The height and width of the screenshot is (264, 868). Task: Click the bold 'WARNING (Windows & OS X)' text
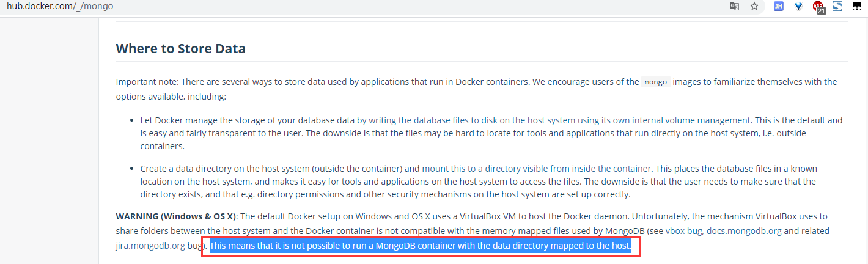tap(176, 216)
